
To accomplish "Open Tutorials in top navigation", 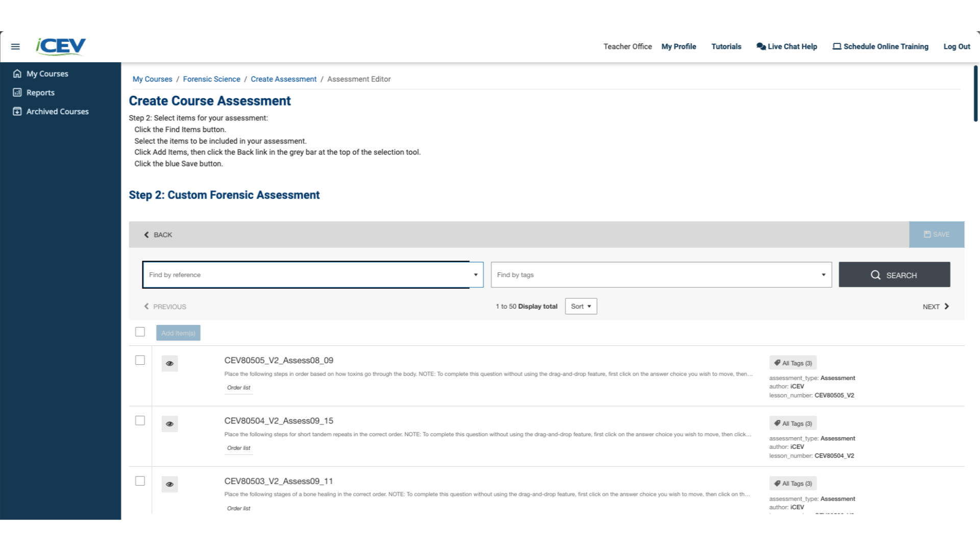I will tap(726, 46).
